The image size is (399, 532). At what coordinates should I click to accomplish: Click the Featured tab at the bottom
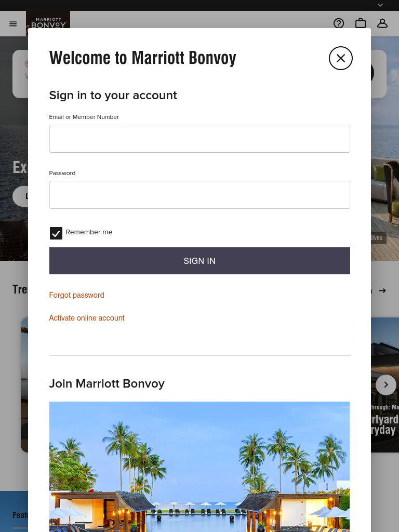click(20, 515)
